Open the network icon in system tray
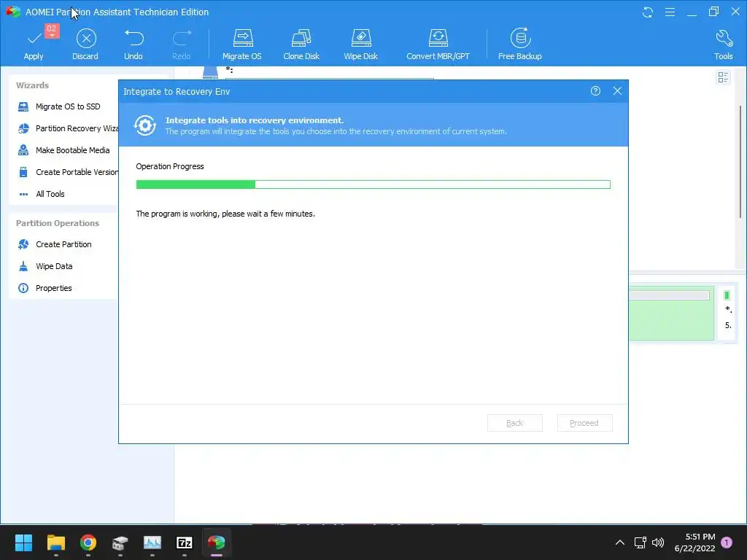747x560 pixels. click(x=640, y=542)
